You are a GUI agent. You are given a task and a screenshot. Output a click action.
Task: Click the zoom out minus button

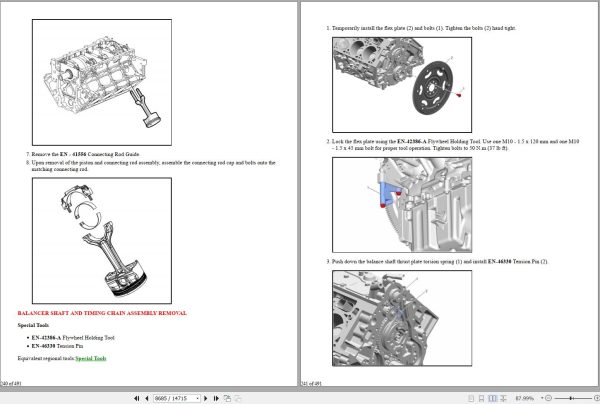pyautogui.click(x=548, y=398)
